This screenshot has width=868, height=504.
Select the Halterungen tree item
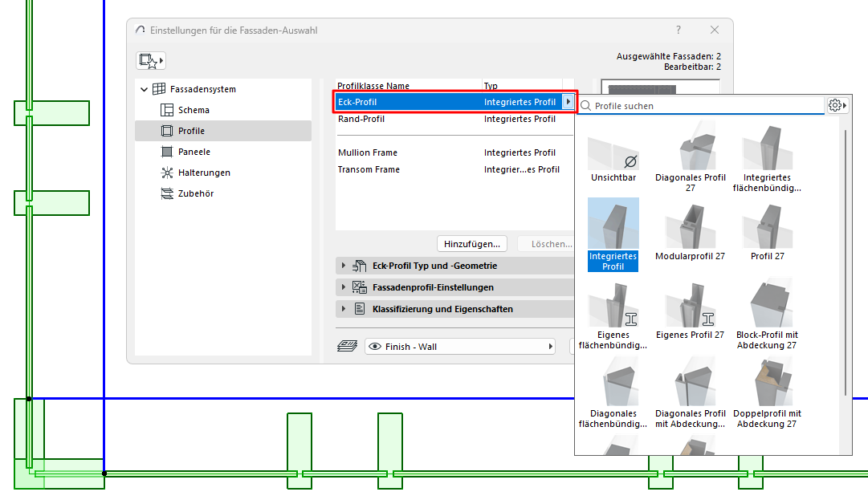click(x=204, y=173)
